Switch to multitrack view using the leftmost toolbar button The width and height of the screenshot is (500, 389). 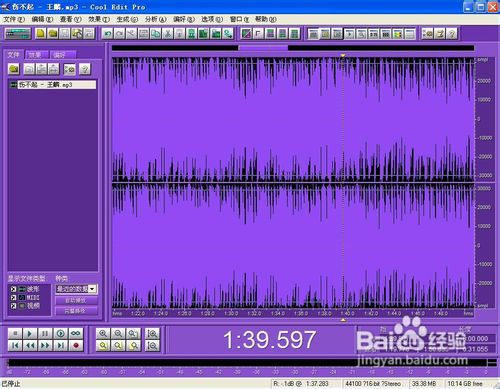point(18,34)
